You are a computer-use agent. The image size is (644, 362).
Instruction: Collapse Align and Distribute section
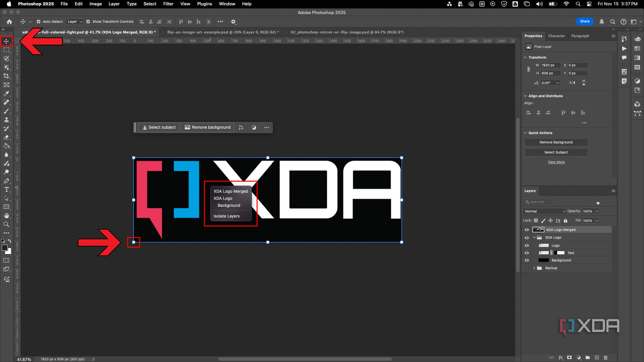525,96
